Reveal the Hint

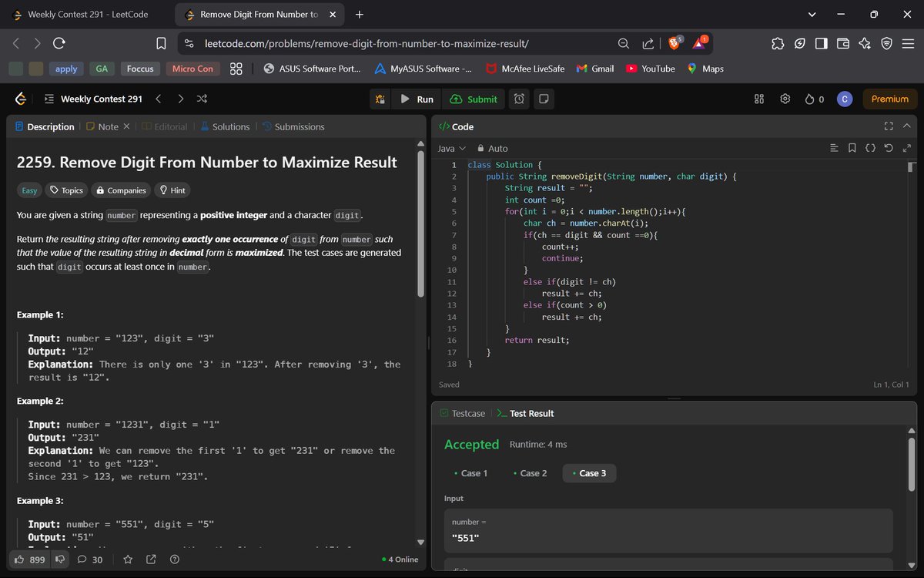171,190
